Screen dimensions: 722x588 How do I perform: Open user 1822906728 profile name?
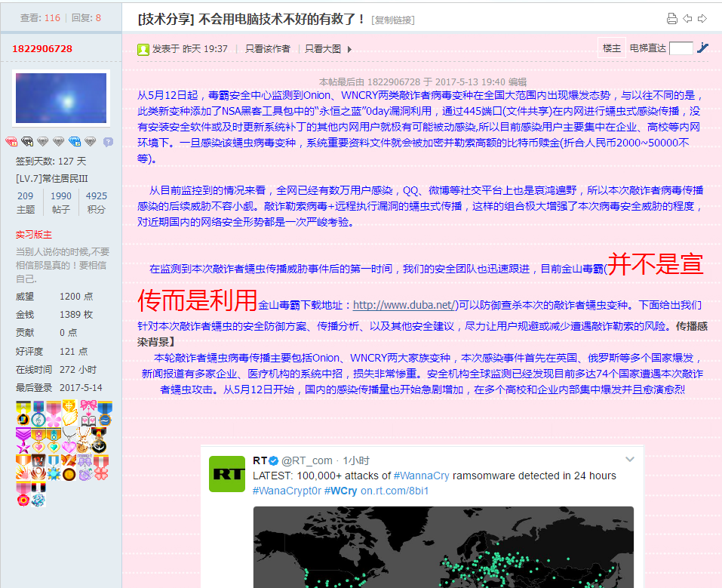point(42,49)
